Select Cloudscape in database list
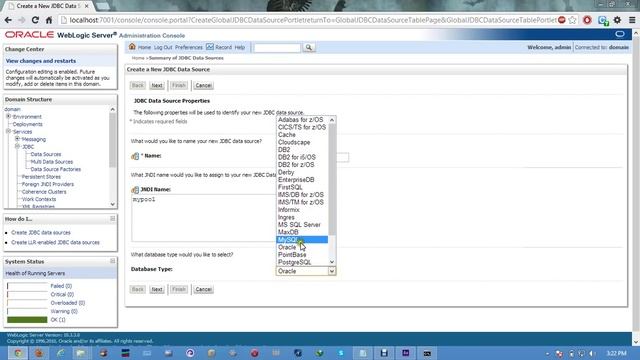 (302, 142)
